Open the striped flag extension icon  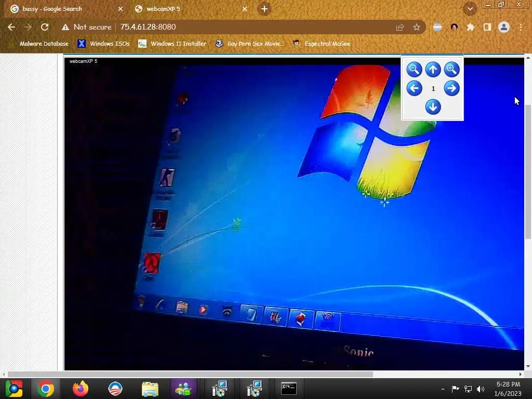437,27
